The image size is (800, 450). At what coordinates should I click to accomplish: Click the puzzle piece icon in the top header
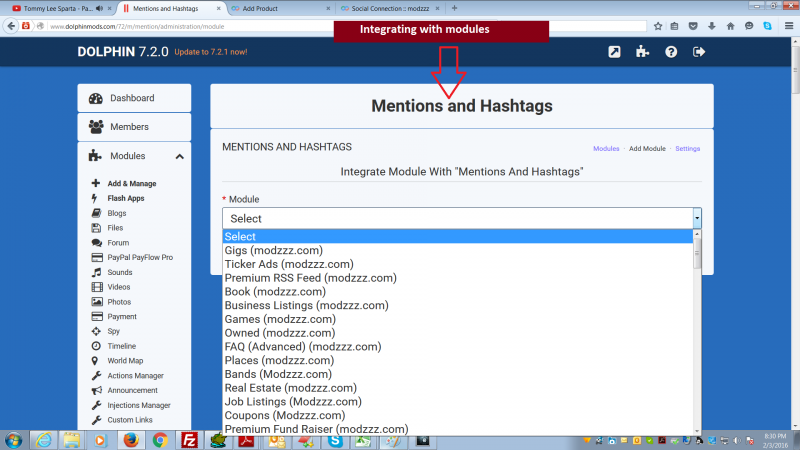tap(642, 52)
